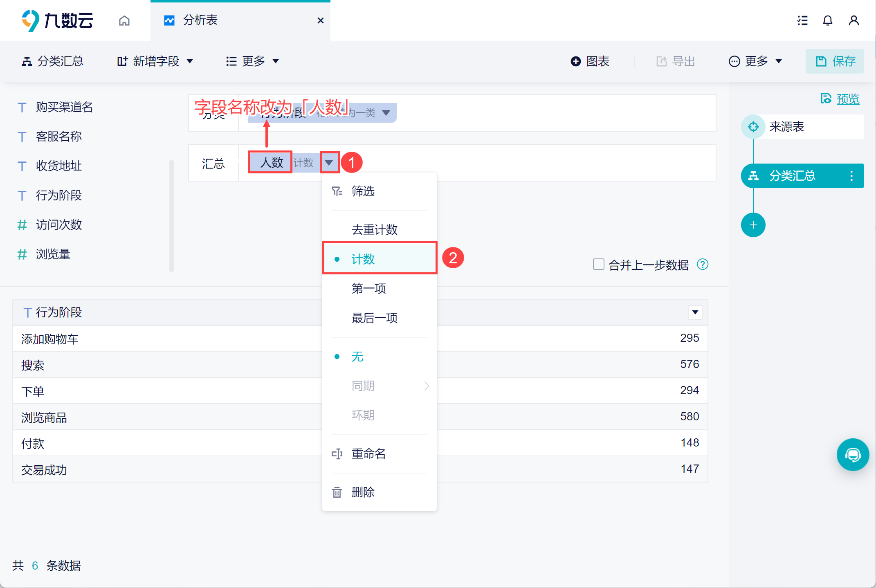Open the 预览 link

[x=847, y=99]
